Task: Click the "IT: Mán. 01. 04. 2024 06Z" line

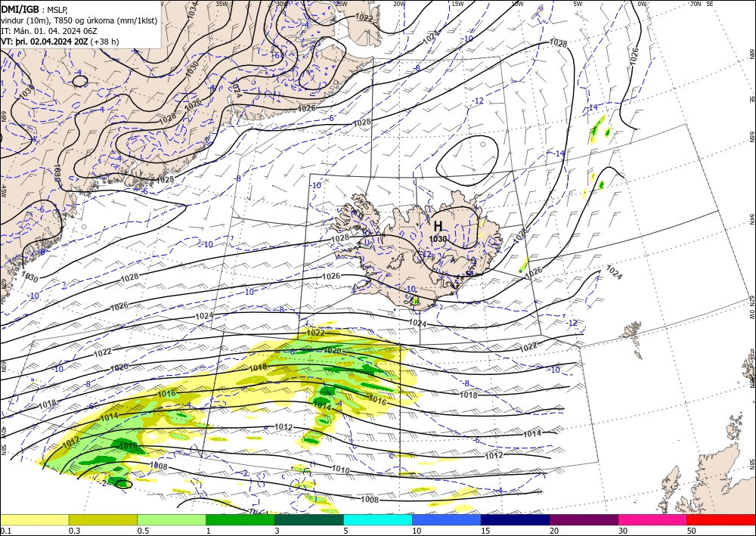Action: coord(49,30)
